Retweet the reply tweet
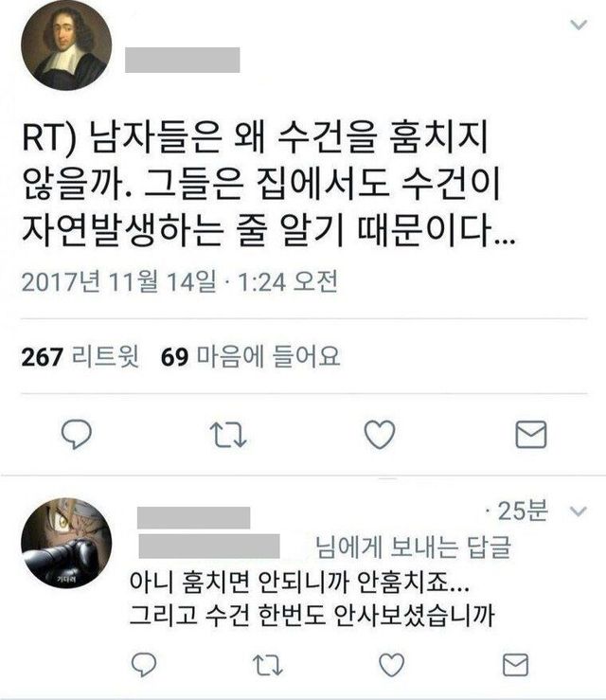The width and height of the screenshot is (606, 700). [x=268, y=665]
